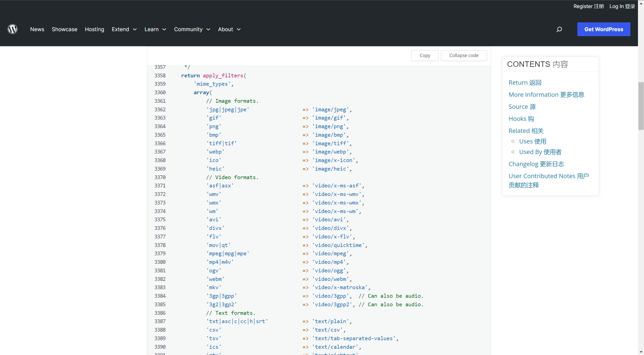Viewport: 644px width, 355px height.
Task: Click the Get WordPress button
Action: point(604,29)
